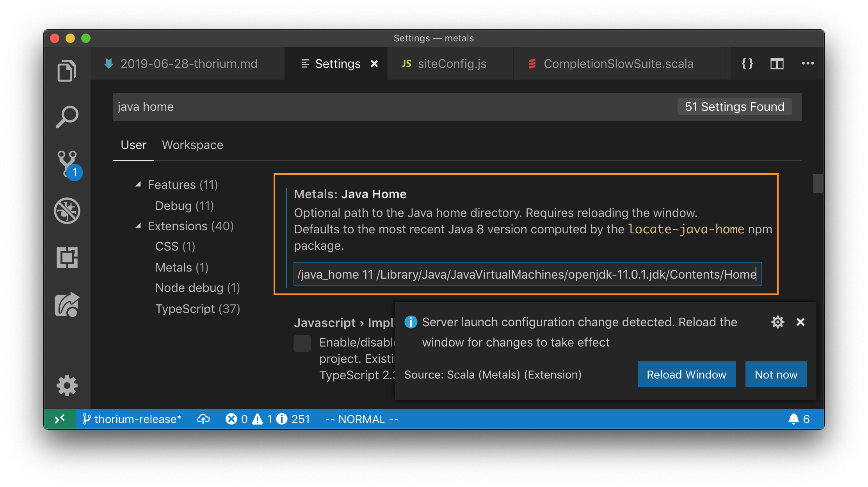Open the Search view in activity bar
The image size is (868, 487).
tap(67, 116)
